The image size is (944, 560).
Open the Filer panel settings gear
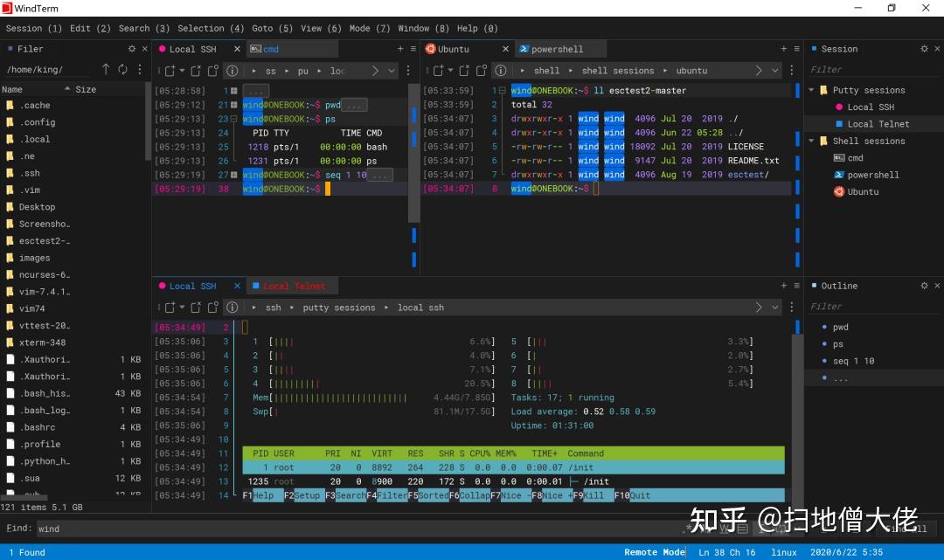point(133,48)
